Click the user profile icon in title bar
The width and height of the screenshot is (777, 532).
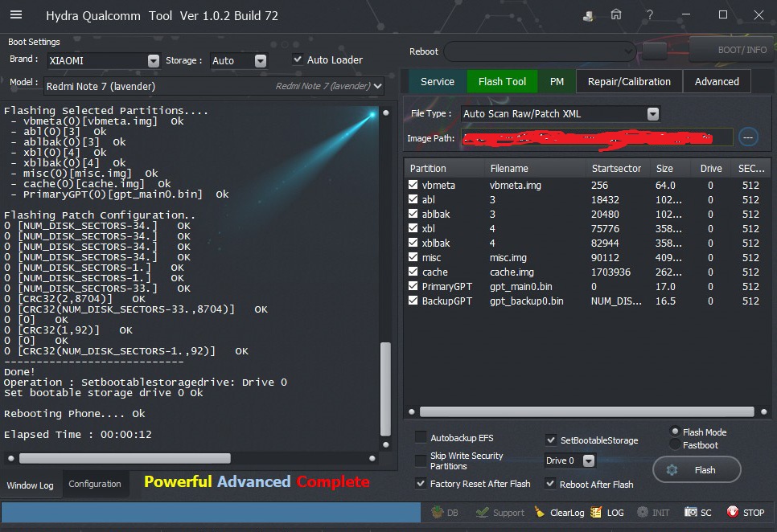[x=588, y=16]
